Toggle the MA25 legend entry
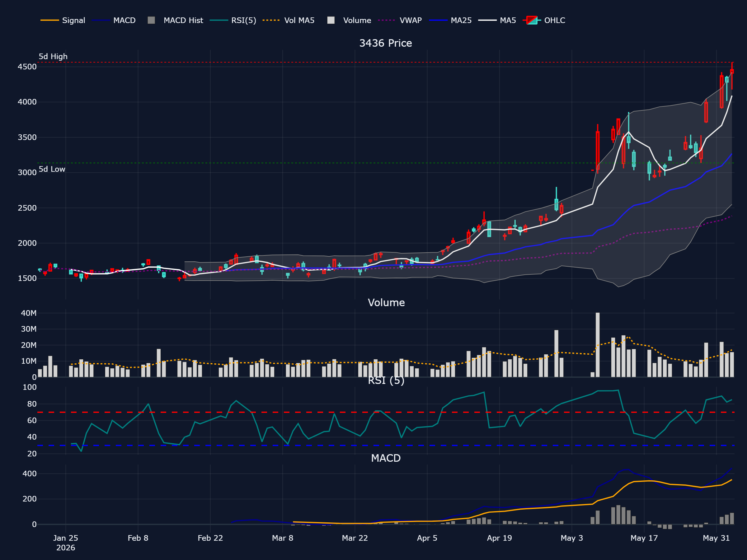Image resolution: width=747 pixels, height=560 pixels. tap(450, 20)
